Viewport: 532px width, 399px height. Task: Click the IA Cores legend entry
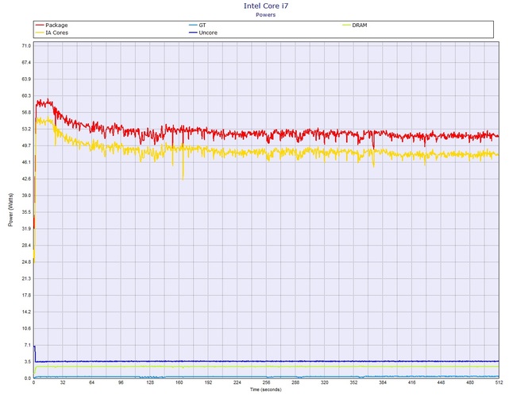coord(52,33)
